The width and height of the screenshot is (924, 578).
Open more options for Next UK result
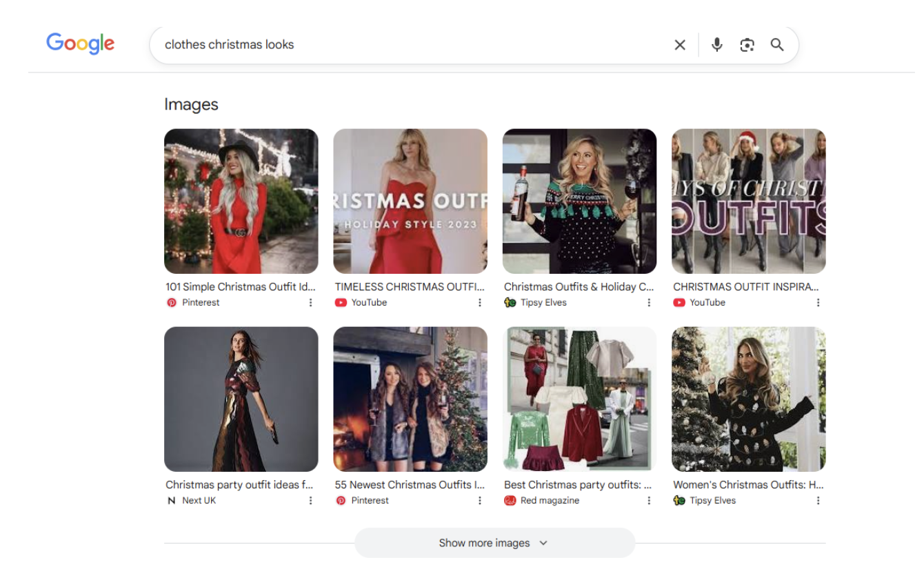[x=310, y=501]
